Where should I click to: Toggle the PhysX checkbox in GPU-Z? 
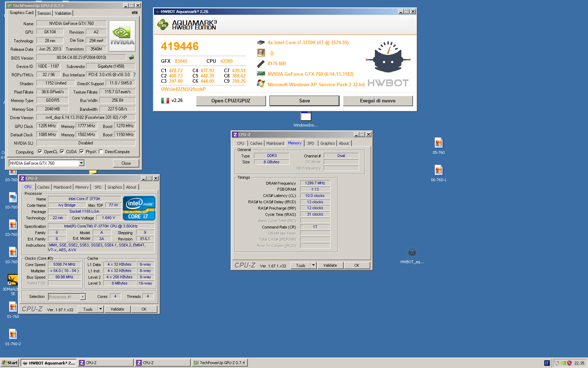click(x=82, y=152)
